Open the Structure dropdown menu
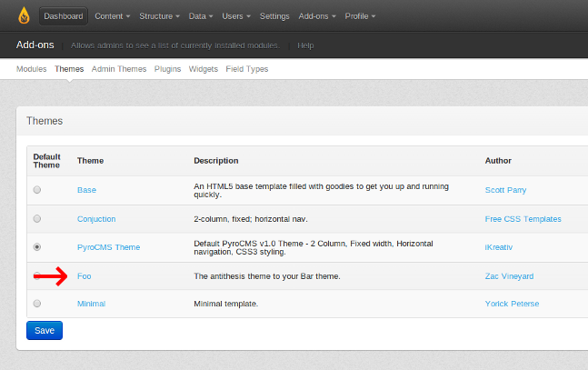The width and height of the screenshot is (588, 370). 160,16
